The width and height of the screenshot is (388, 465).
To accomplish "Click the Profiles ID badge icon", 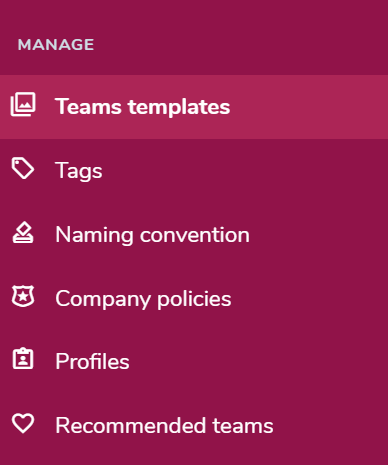I will coord(23,359).
